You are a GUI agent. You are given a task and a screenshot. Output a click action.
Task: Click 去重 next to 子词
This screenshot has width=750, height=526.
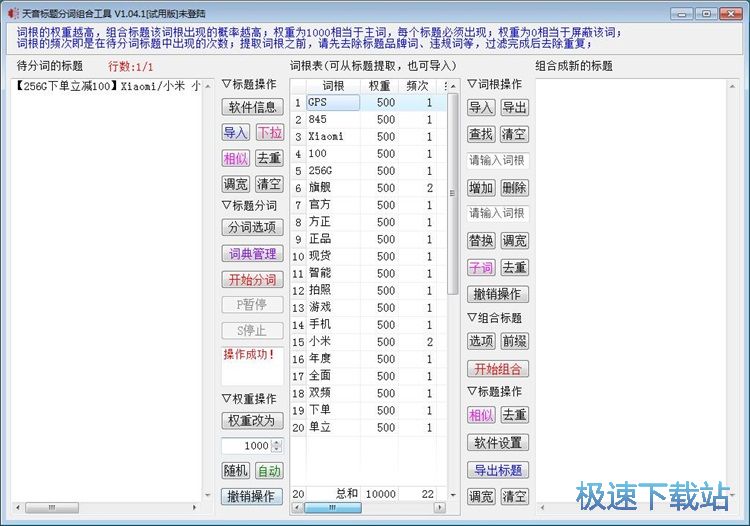(x=514, y=267)
